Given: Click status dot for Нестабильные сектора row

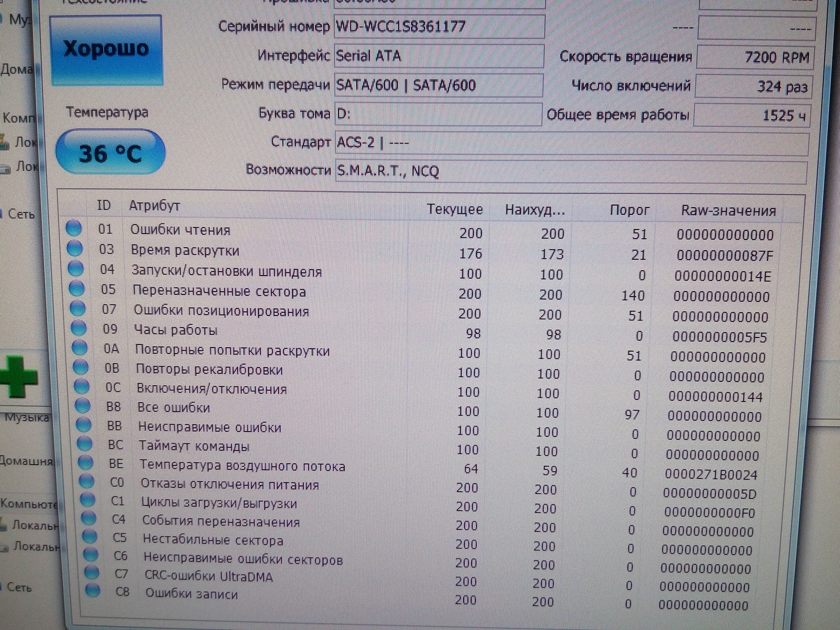Looking at the screenshot, I should [x=89, y=536].
